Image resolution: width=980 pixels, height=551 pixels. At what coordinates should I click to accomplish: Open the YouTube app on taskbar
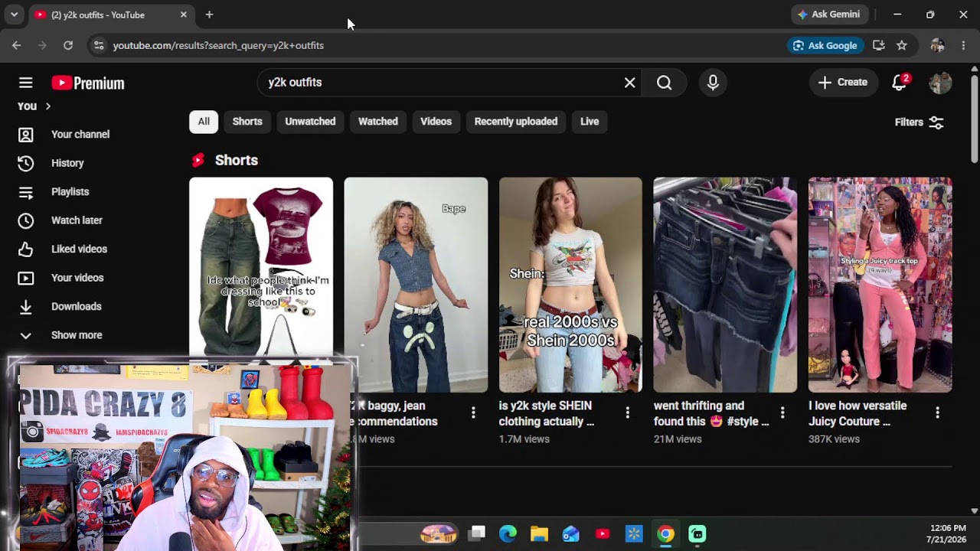[x=603, y=533]
